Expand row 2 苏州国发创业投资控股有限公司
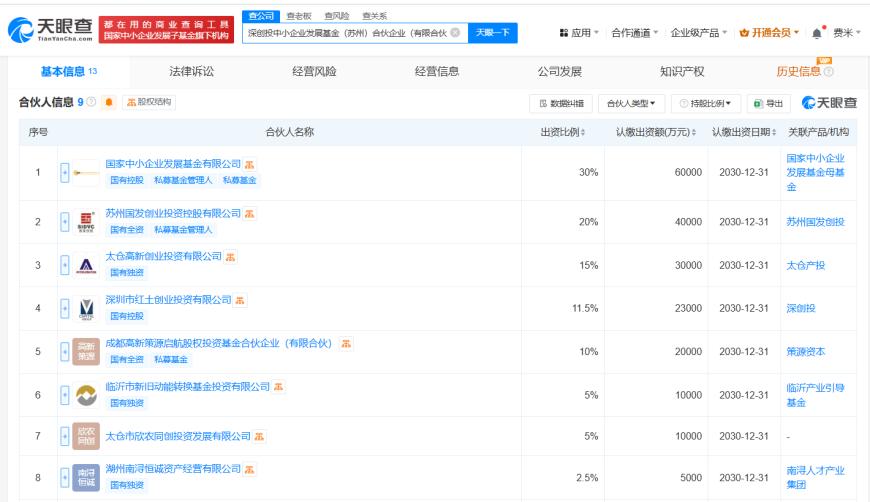This screenshot has width=870, height=502. [65, 222]
